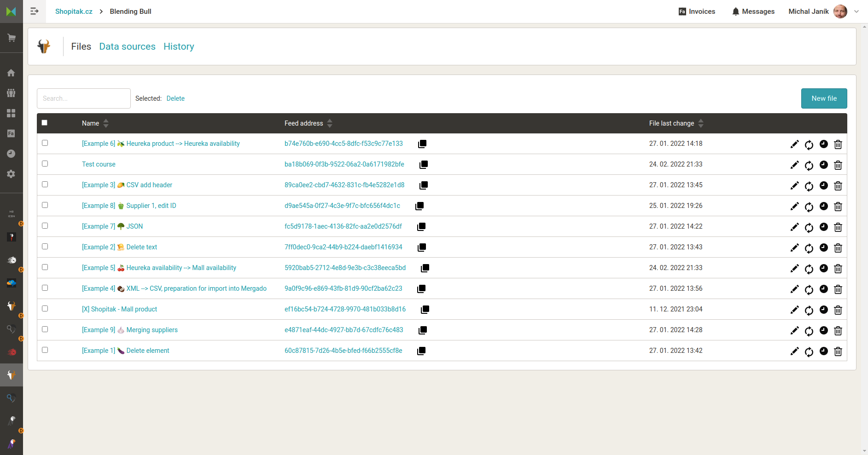The image size is (868, 455).
Task: Check the Test course row checkbox
Action: tap(45, 164)
